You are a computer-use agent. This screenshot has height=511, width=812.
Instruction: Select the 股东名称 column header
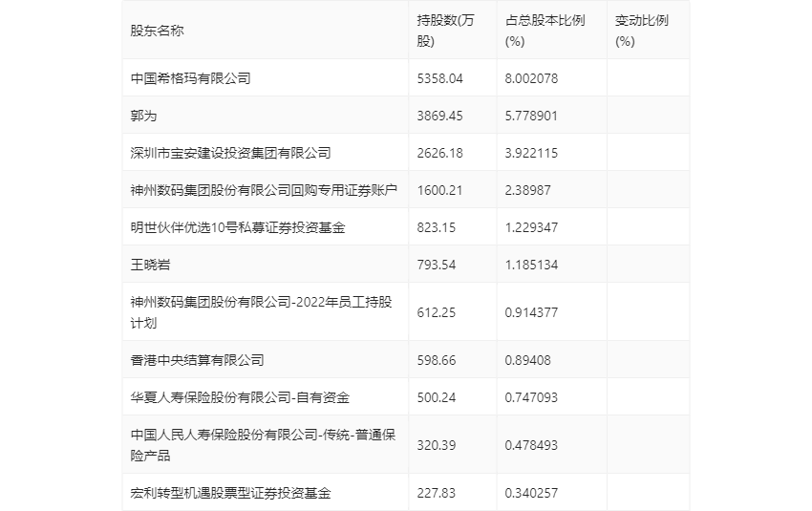pyautogui.click(x=157, y=31)
